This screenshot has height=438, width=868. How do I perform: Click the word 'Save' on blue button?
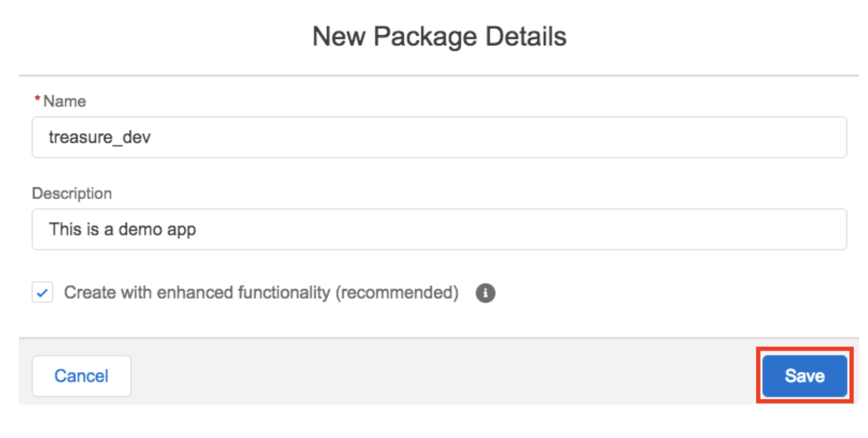(x=804, y=376)
